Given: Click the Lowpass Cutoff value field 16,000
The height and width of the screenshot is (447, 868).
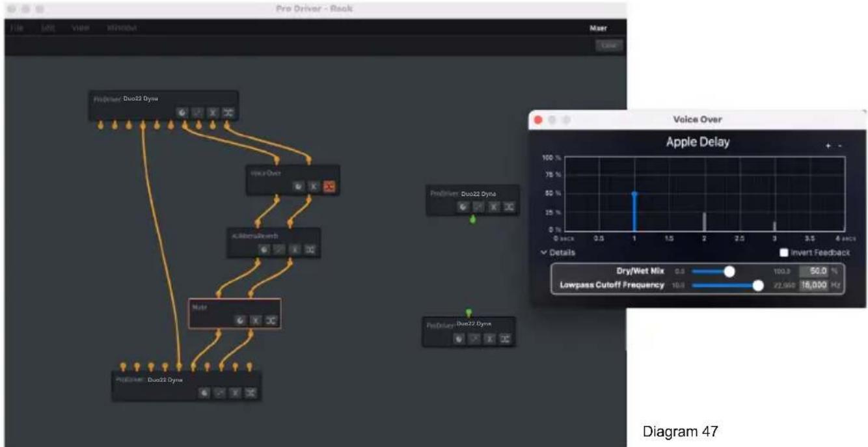Looking at the screenshot, I should click(x=813, y=285).
